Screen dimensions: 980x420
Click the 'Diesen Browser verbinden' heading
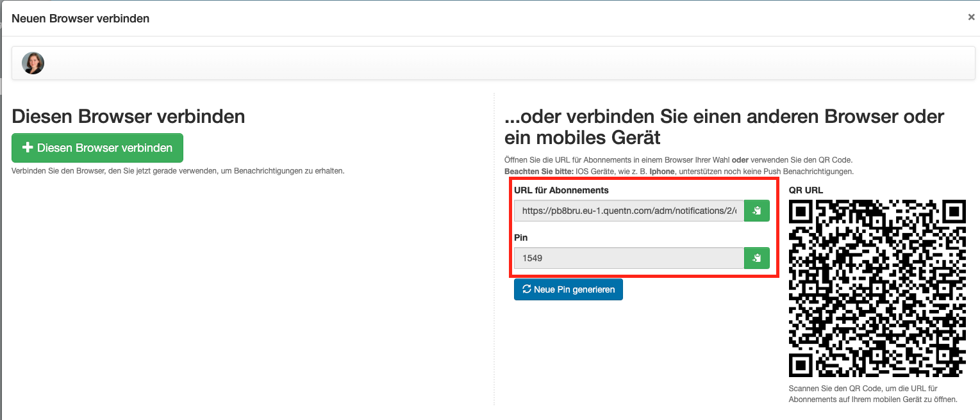click(x=128, y=117)
